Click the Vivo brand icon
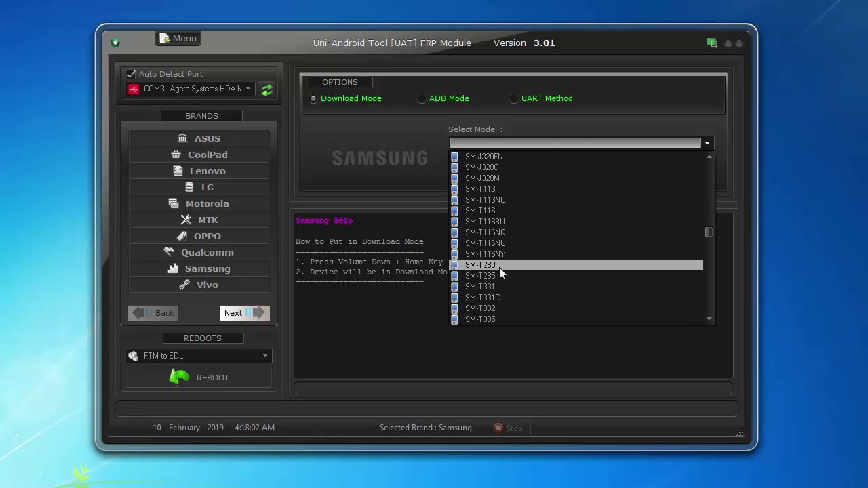 [x=184, y=285]
